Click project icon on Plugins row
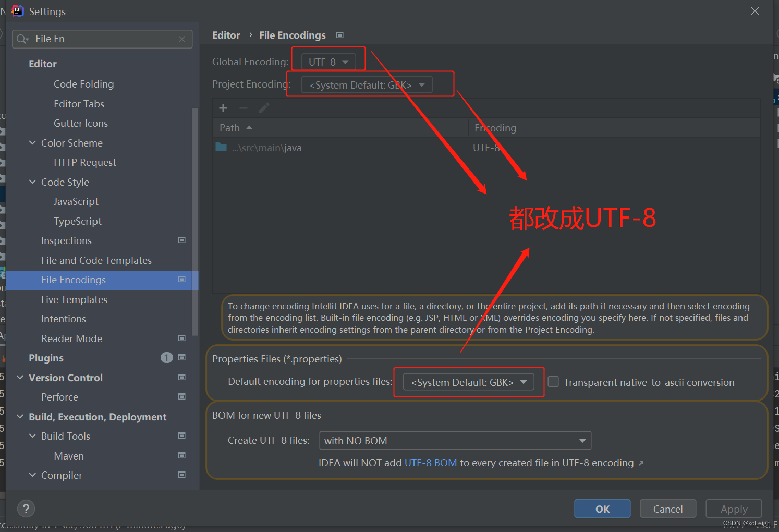 pos(182,358)
